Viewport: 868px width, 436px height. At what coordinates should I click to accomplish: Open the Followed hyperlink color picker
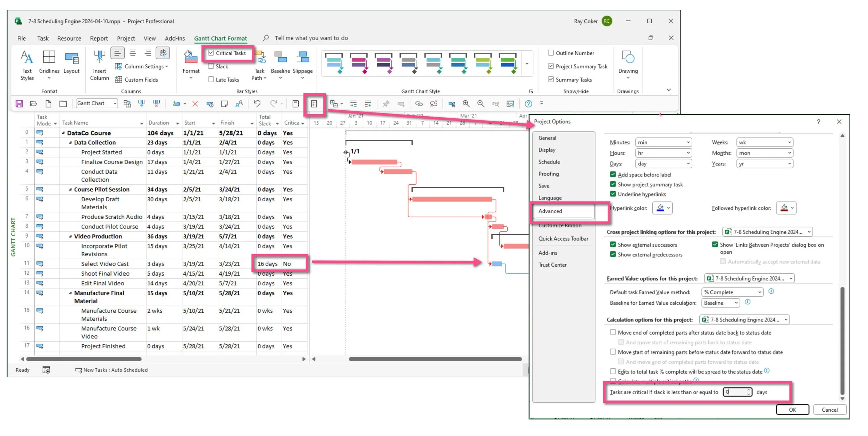[x=786, y=208]
